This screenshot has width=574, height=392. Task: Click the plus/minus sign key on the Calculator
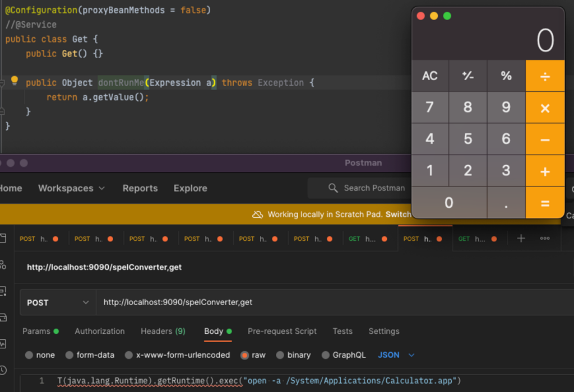468,76
